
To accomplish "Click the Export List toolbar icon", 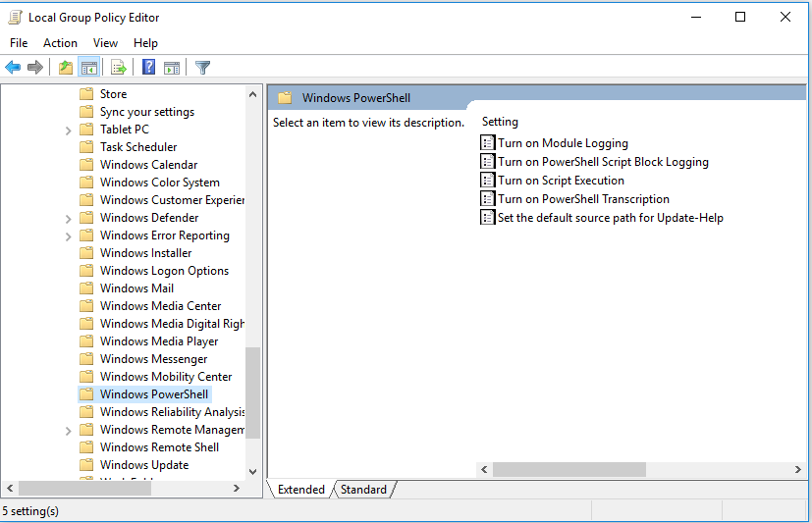I will [x=118, y=68].
